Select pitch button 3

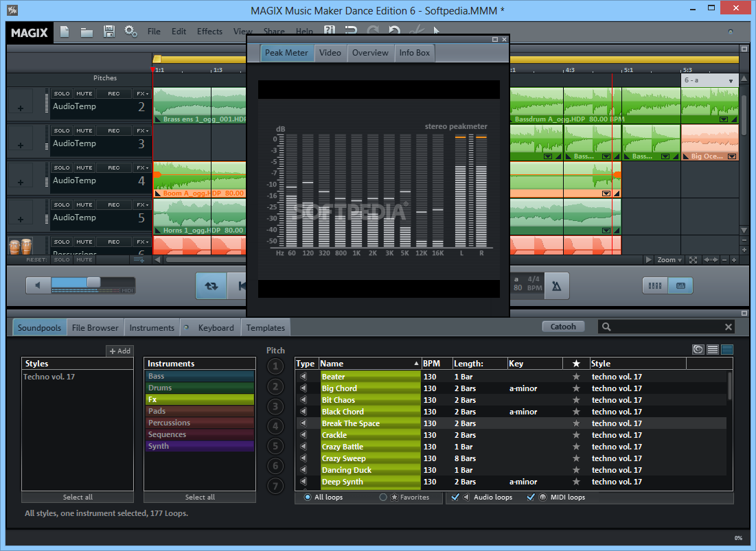(275, 406)
